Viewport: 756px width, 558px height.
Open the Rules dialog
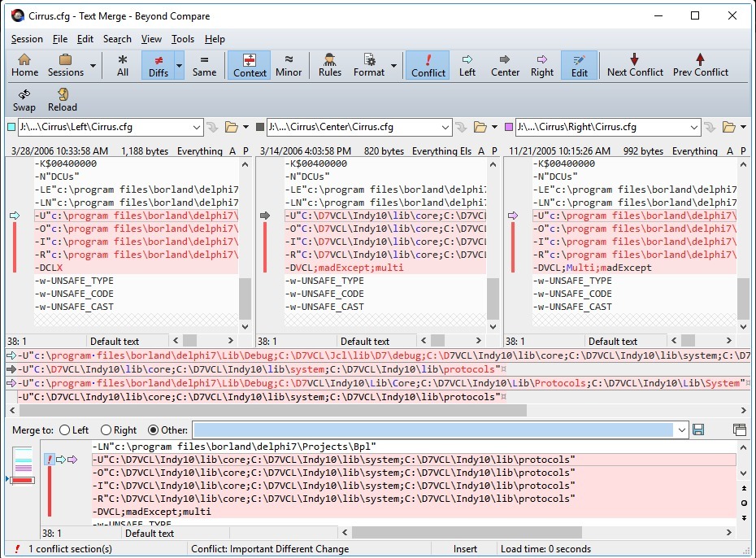[330, 65]
